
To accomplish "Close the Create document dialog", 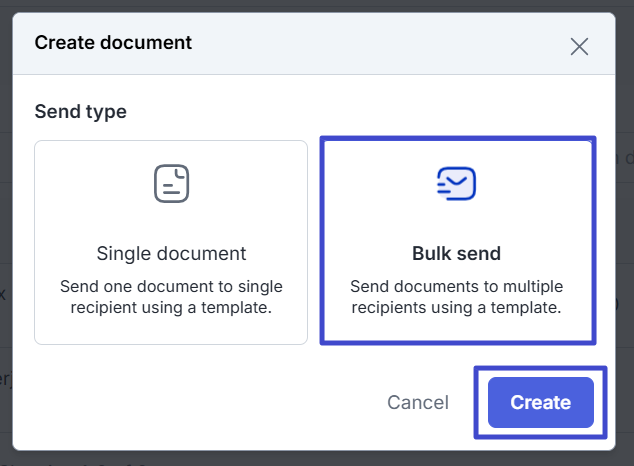I will click(579, 46).
